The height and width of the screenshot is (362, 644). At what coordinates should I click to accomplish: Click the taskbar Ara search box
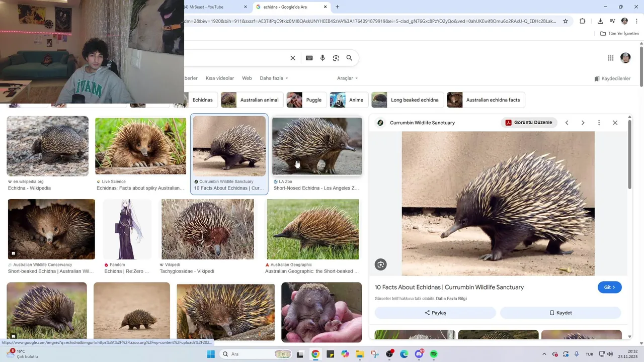tap(257, 354)
